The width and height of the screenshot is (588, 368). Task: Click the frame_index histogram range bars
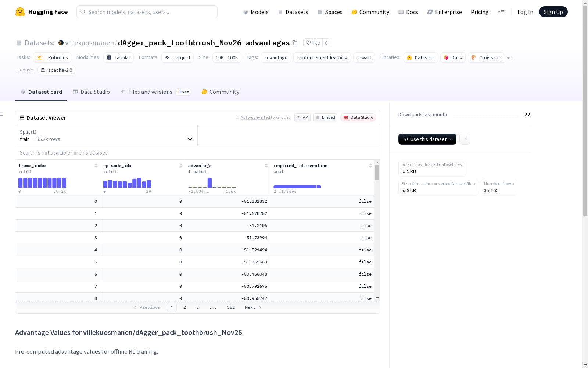pos(42,183)
